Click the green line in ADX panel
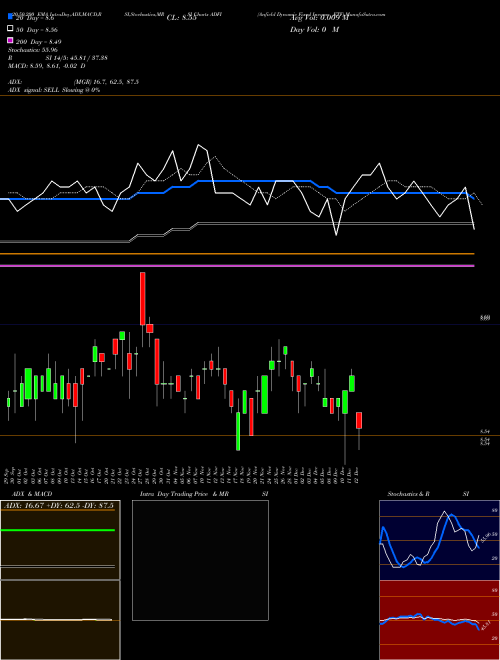Image resolution: width=500 pixels, height=660 pixels. (x=58, y=530)
